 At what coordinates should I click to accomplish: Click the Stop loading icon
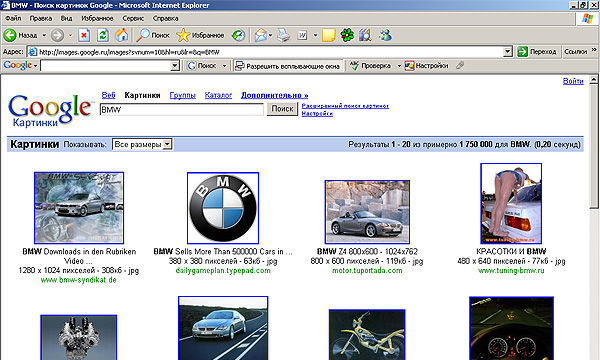[84, 36]
